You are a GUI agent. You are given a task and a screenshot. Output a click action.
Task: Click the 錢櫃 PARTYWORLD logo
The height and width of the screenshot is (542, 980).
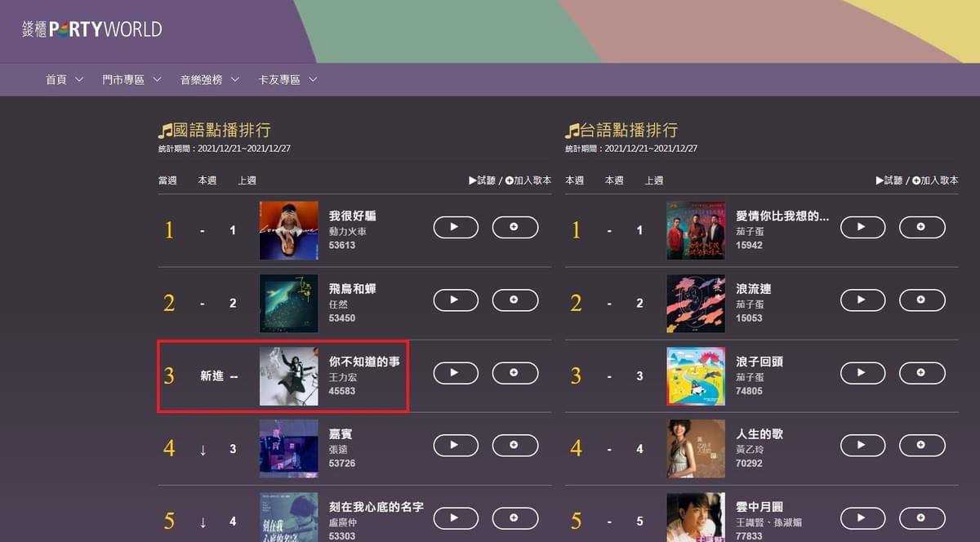(x=91, y=29)
